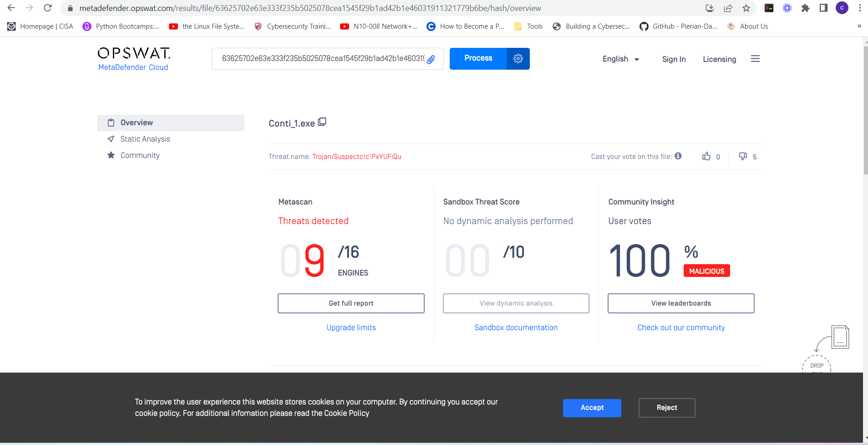Click the OPSWAT MetaDefender Cloud logo
The image size is (868, 445).
coord(134,59)
